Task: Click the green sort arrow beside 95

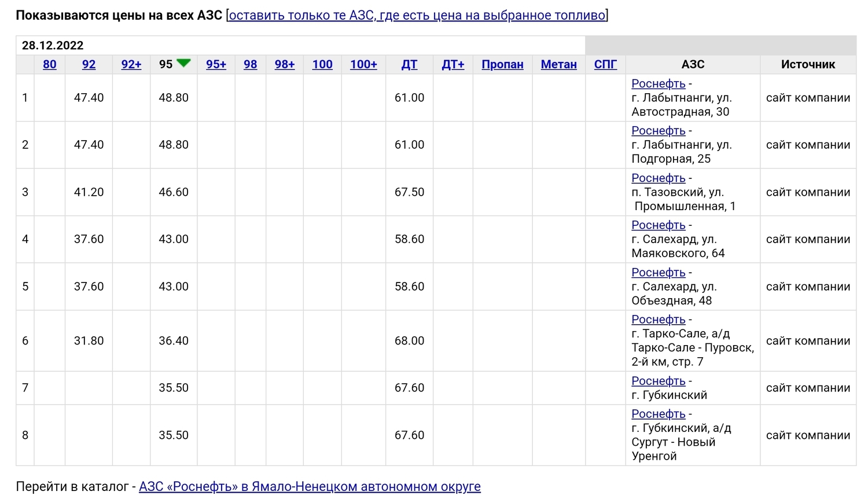Action: tap(183, 63)
